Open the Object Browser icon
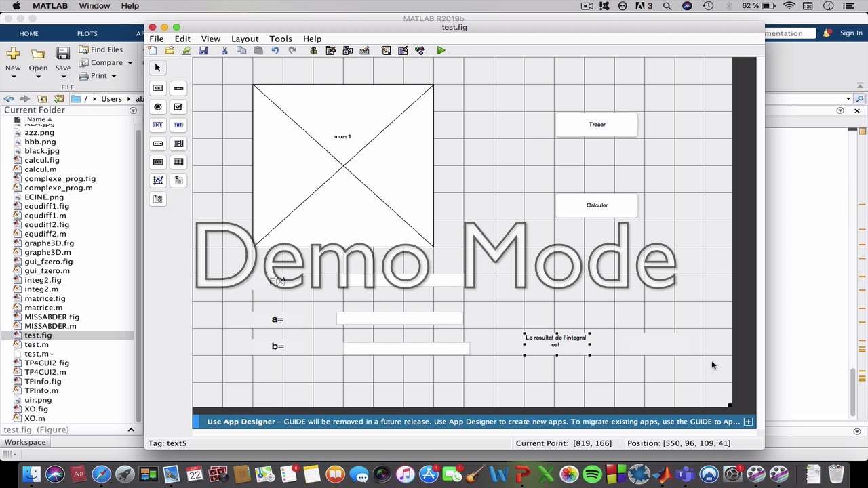The height and width of the screenshot is (488, 868). (420, 50)
